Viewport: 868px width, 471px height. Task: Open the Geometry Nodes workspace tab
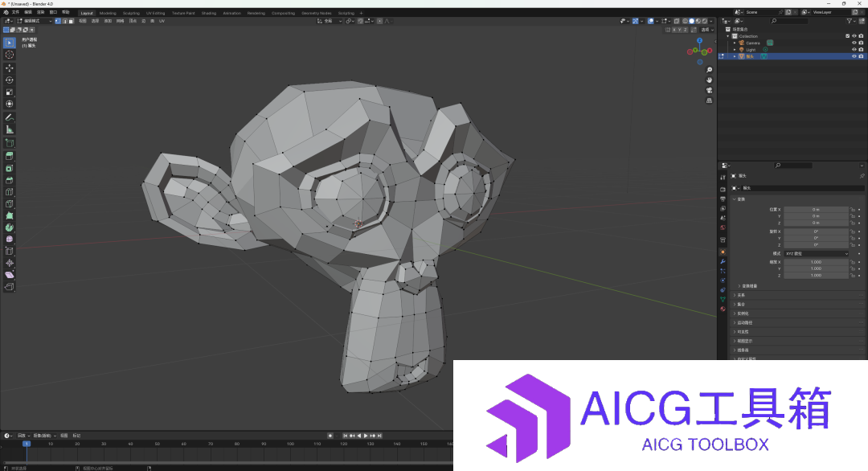click(317, 14)
